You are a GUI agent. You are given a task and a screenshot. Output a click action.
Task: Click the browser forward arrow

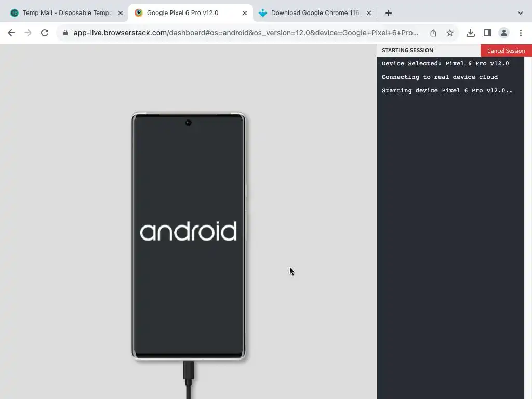(28, 33)
